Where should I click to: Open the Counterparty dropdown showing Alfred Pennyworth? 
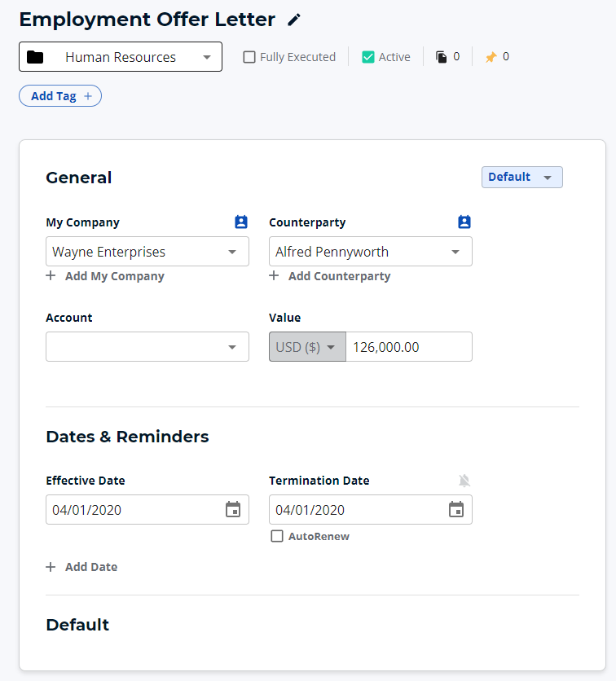(x=371, y=251)
